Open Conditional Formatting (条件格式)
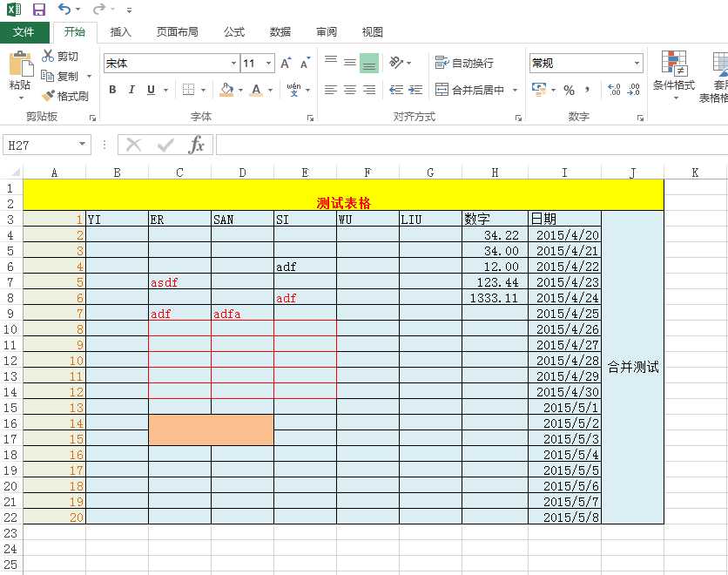 [675, 77]
